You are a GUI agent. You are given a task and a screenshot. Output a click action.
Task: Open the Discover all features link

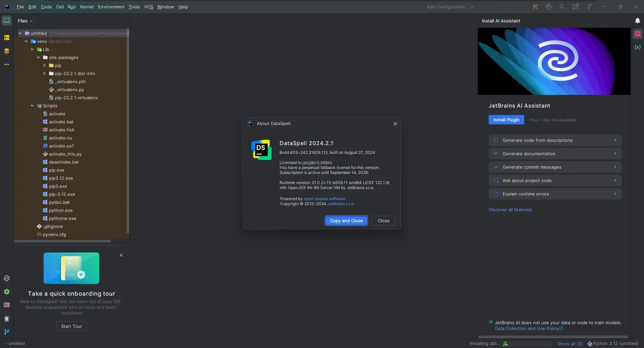(510, 210)
